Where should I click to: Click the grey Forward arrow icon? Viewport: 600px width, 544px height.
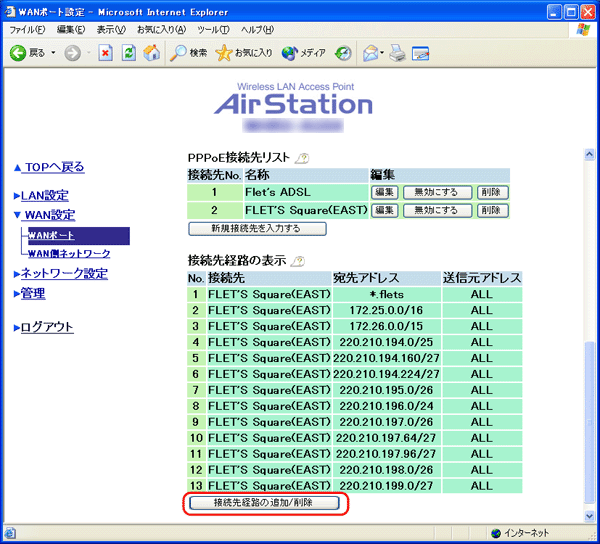click(x=72, y=53)
